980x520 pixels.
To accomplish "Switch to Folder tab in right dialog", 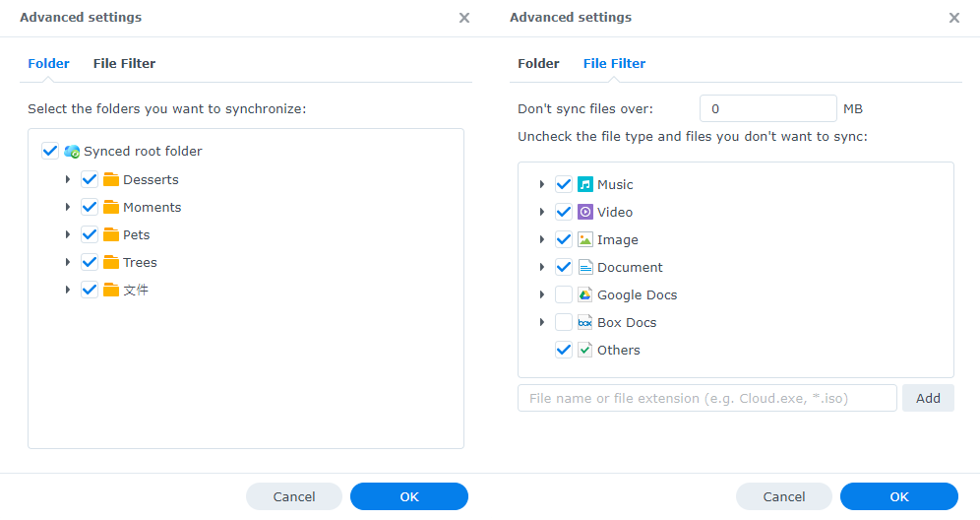I will tap(538, 64).
